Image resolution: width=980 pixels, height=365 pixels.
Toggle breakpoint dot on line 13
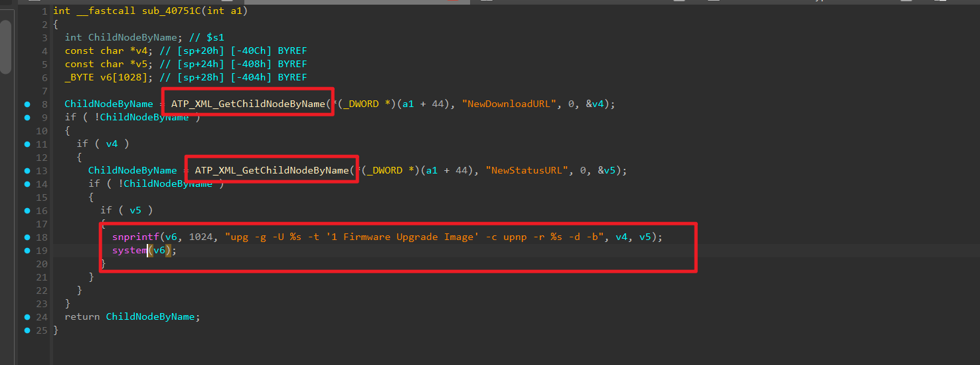point(27,171)
